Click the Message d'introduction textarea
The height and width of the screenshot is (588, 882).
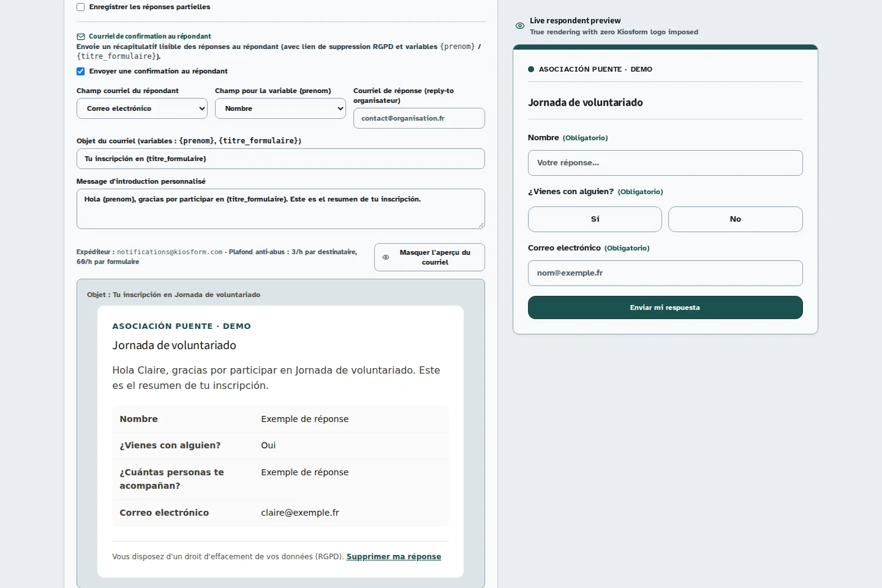click(281, 209)
